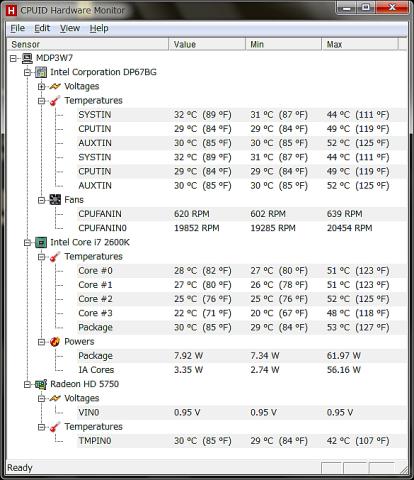Click the MDP3W7 computer icon
The width and height of the screenshot is (414, 480).
[x=27, y=58]
